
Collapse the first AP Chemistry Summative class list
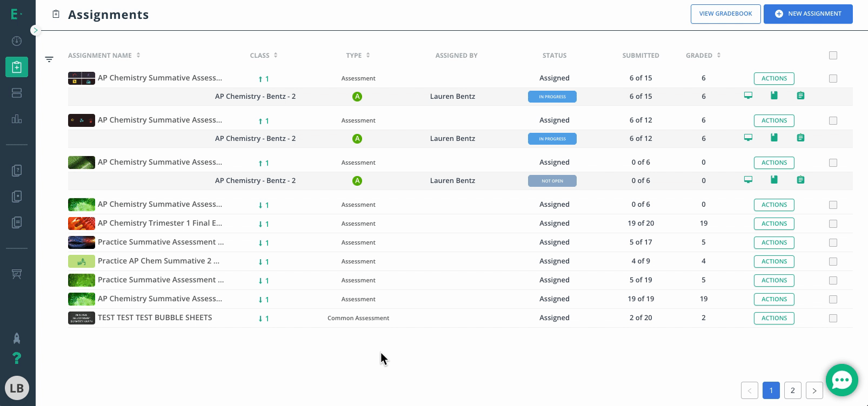pos(263,79)
